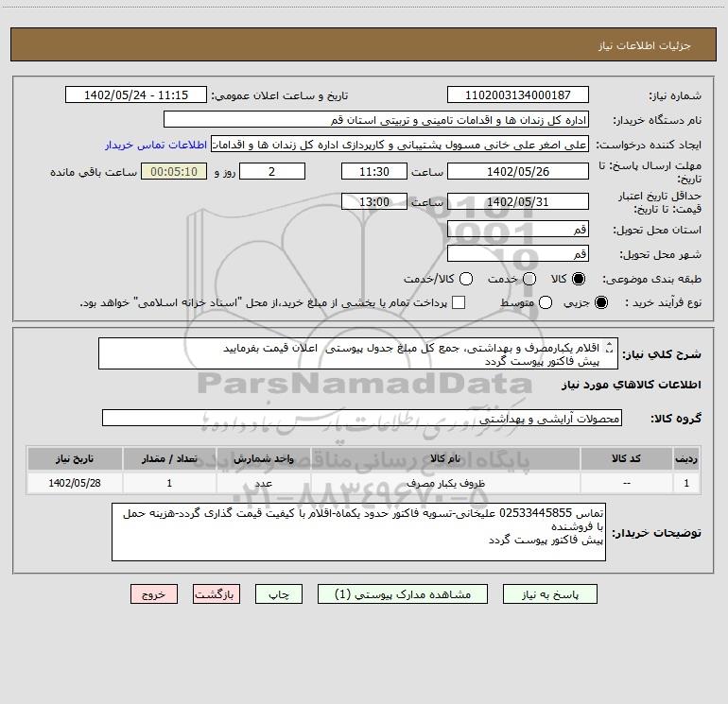Screen dimensions: 728x704
Task: Click the جزئیات اطلاعات نیاز header title
Action: [645, 45]
